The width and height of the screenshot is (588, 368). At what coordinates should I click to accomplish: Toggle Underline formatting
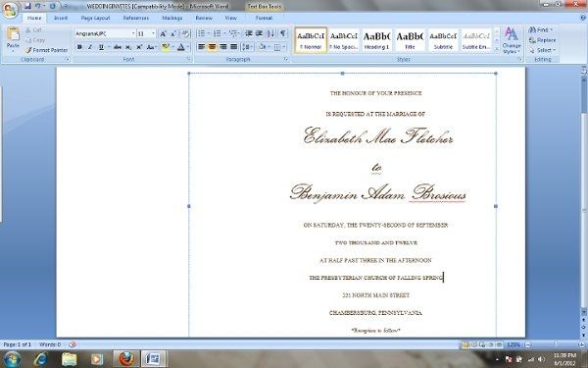101,47
